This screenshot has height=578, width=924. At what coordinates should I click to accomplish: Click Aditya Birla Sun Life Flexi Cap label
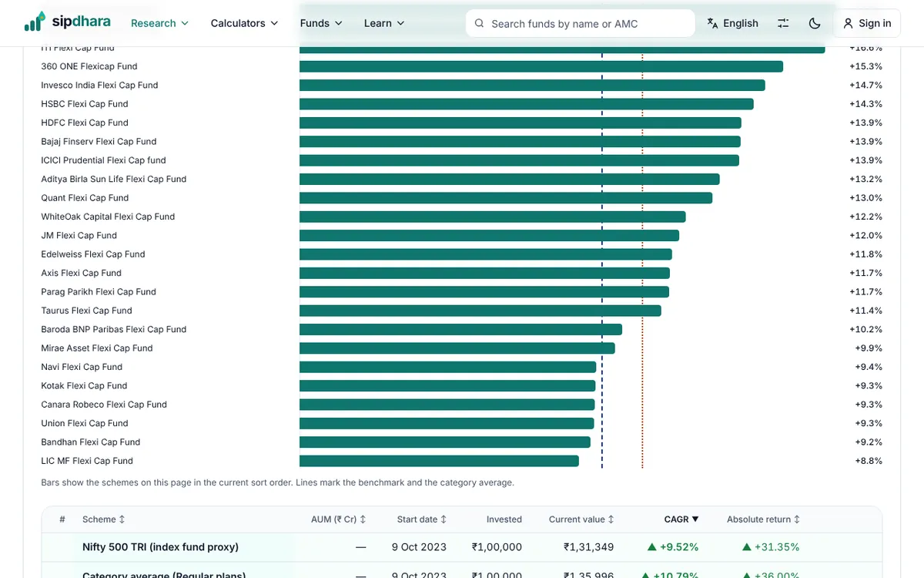[114, 179]
